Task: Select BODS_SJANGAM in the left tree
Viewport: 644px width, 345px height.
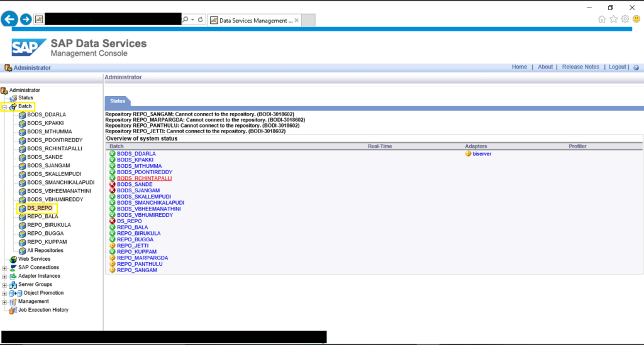Action: pos(48,166)
